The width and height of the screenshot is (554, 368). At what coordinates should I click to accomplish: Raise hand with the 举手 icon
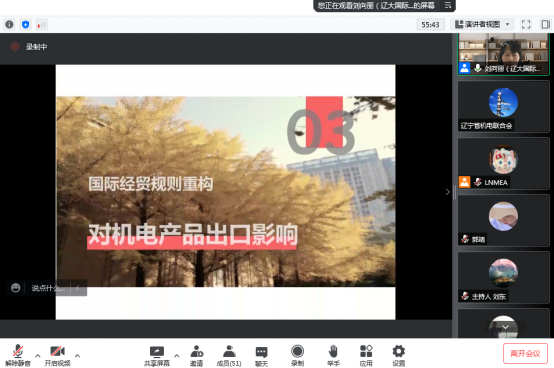(x=333, y=356)
